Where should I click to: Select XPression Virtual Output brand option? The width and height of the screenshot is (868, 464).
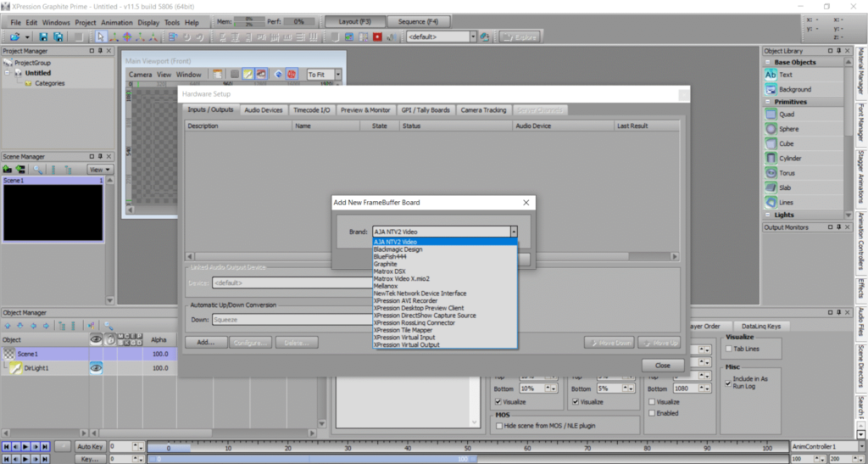[406, 344]
